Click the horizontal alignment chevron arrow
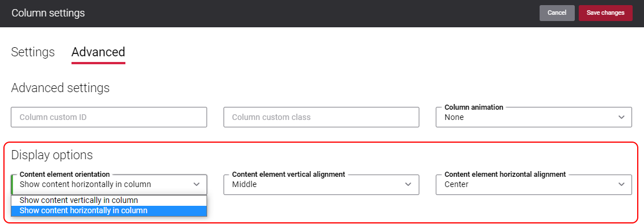Image resolution: width=644 pixels, height=224 pixels. (621, 184)
